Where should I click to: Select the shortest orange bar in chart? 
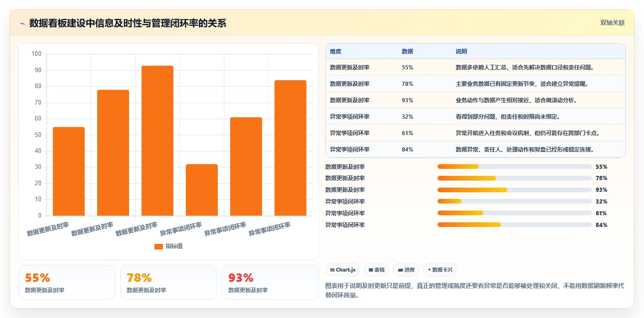(201, 190)
